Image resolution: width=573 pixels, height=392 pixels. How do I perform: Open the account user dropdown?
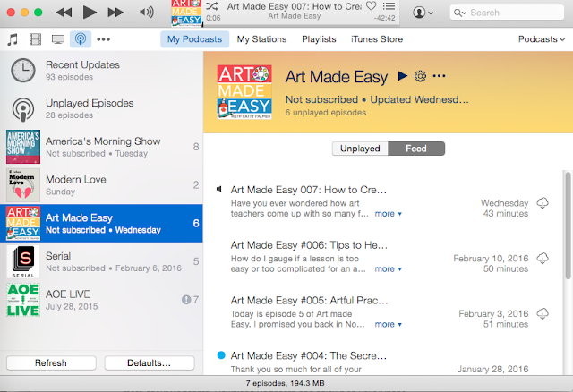tap(423, 13)
